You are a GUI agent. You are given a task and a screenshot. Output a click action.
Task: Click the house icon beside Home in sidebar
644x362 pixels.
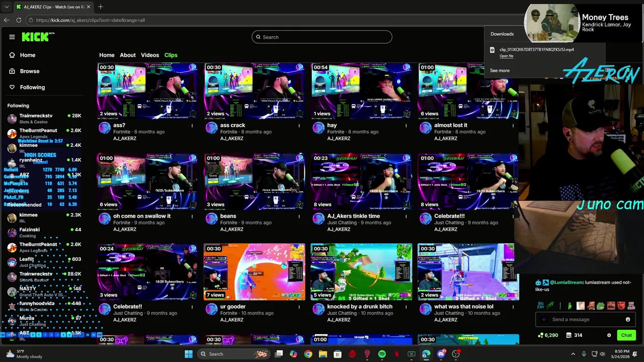click(x=12, y=55)
